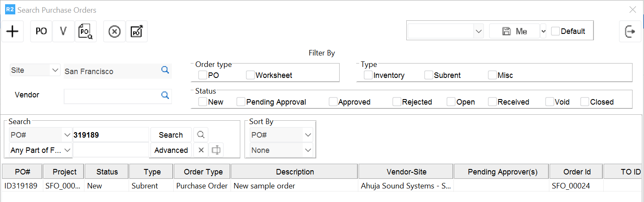
Task: Click the Vendor lookup magnifier icon
Action: click(165, 95)
